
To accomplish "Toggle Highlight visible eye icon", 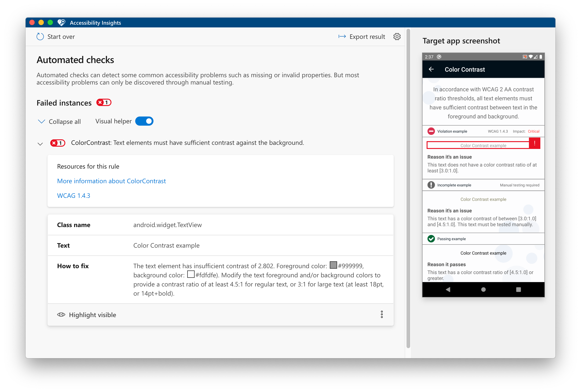I will pos(61,315).
